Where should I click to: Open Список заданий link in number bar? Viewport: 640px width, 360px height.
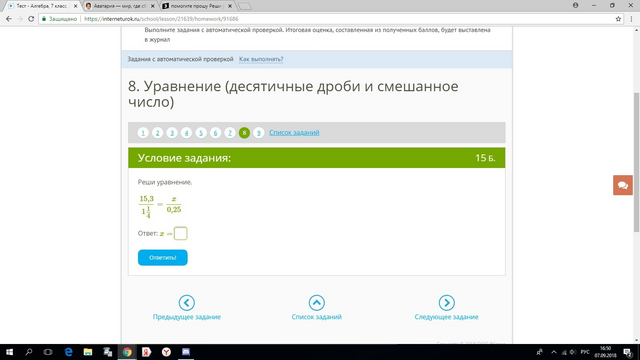click(294, 133)
